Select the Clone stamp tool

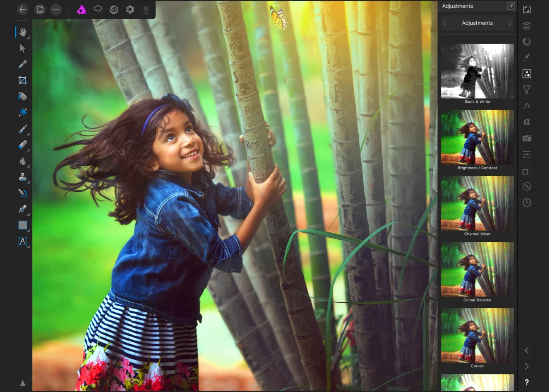click(23, 177)
